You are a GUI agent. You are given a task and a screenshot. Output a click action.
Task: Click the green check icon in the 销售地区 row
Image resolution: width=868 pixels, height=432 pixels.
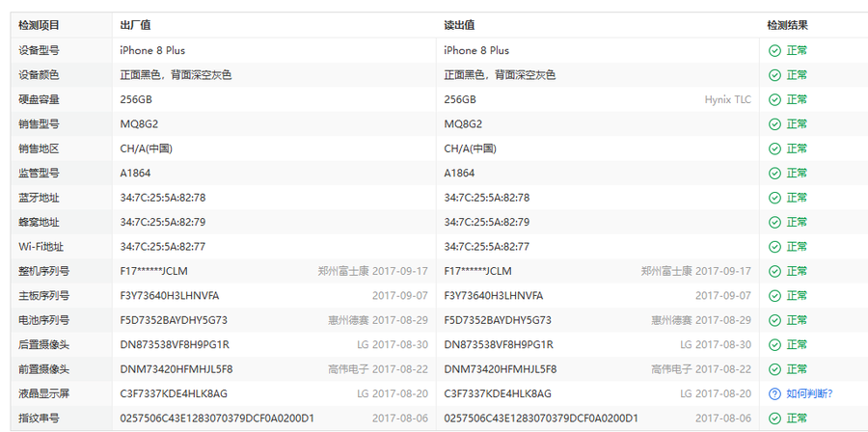774,148
